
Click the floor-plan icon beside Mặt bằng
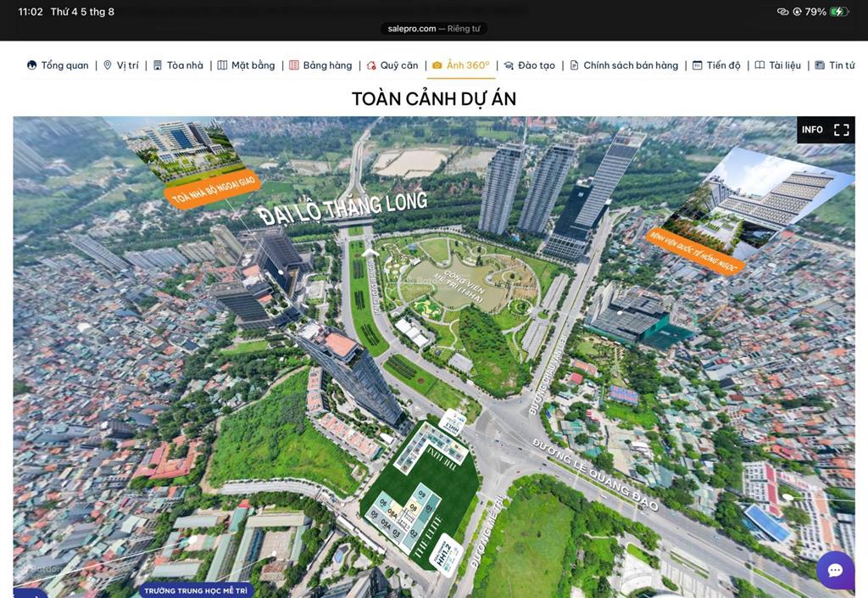pos(222,65)
